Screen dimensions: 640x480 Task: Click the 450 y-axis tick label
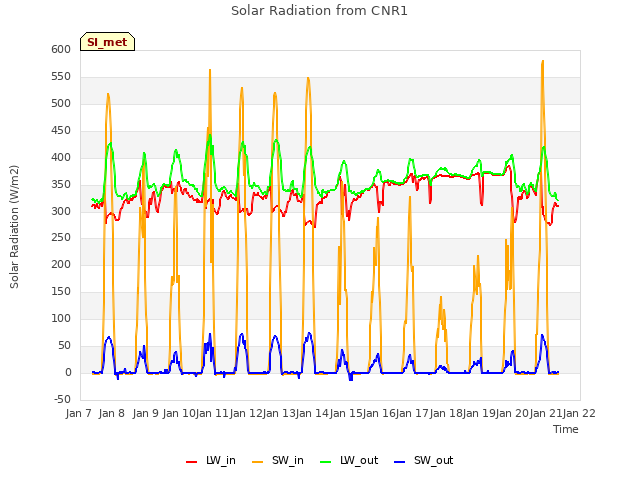[61, 130]
